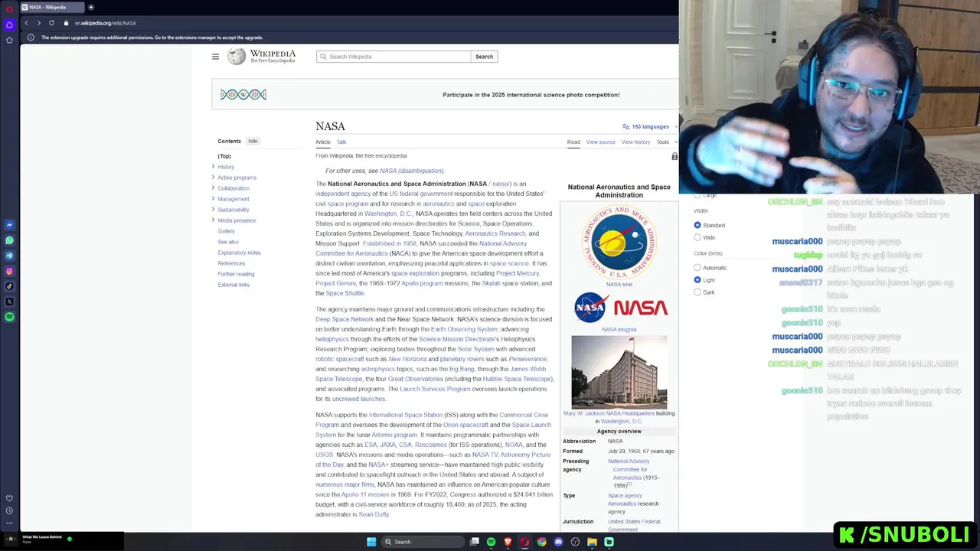Image resolution: width=980 pixels, height=551 pixels.
Task: Switch to the Article tab
Action: (x=323, y=142)
